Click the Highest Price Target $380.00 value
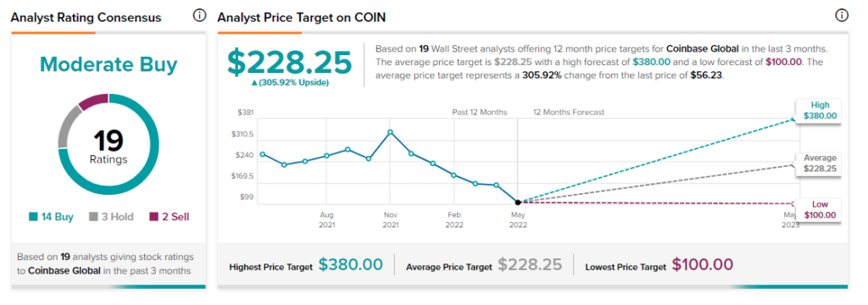The image size is (868, 305). pos(351,265)
